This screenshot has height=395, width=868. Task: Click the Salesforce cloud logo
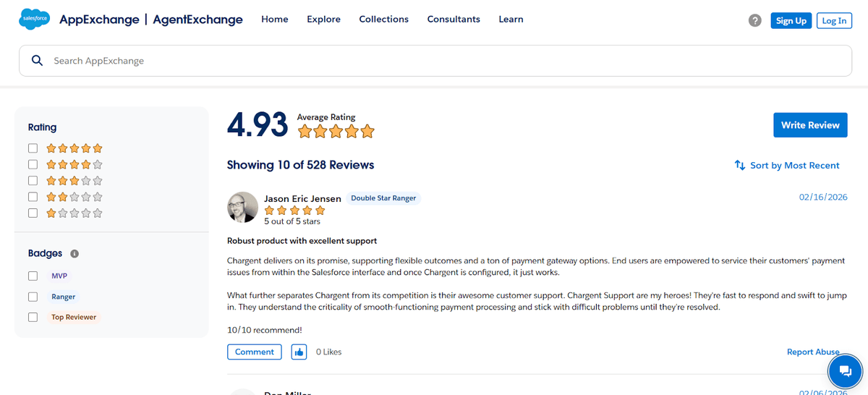pyautogui.click(x=34, y=20)
